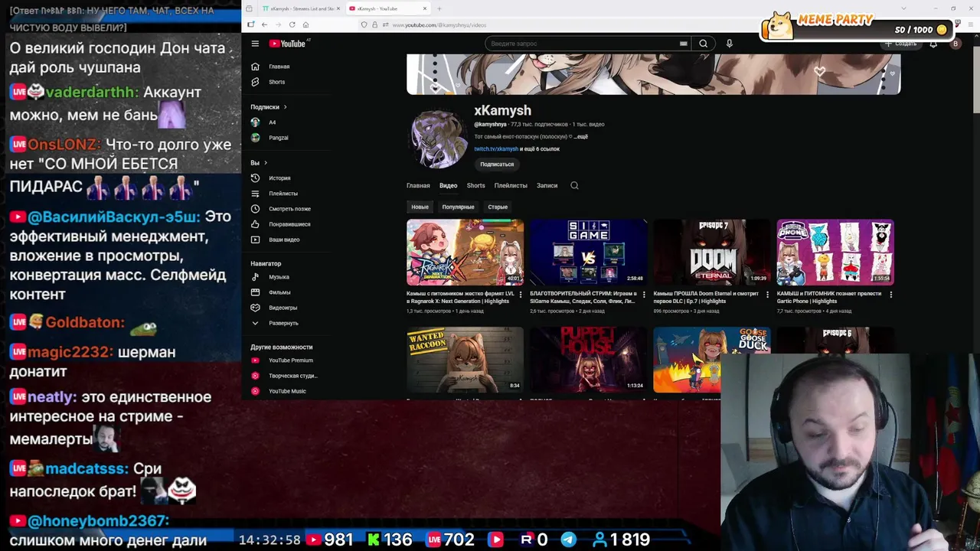Open Видеоигры in Навигатор section

(x=283, y=308)
